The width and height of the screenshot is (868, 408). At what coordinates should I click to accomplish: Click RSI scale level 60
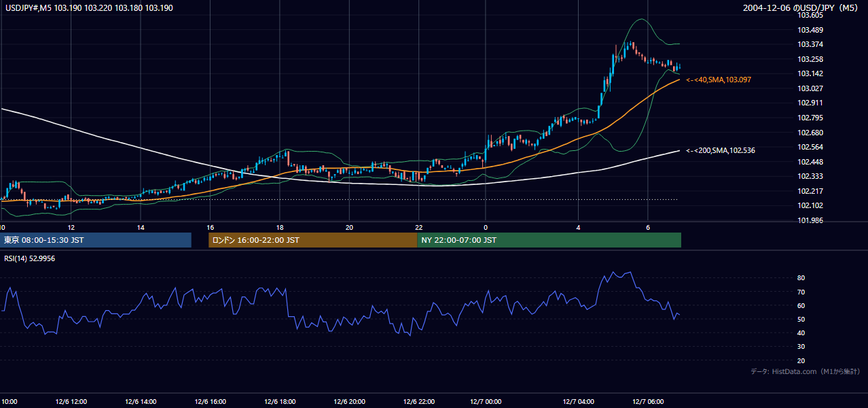pos(801,305)
